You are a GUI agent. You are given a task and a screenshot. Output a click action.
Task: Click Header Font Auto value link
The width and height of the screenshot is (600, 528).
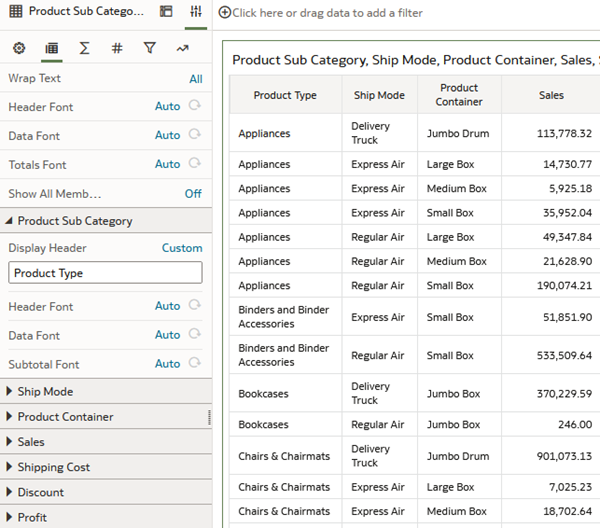(167, 106)
